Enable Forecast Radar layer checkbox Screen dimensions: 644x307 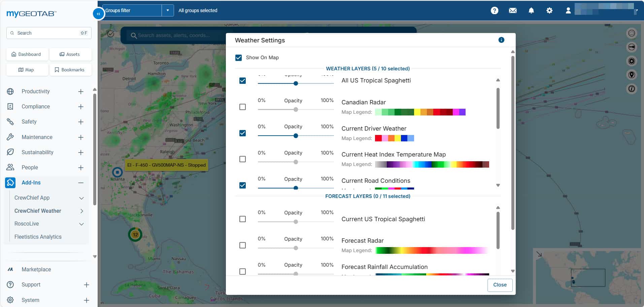tap(242, 245)
